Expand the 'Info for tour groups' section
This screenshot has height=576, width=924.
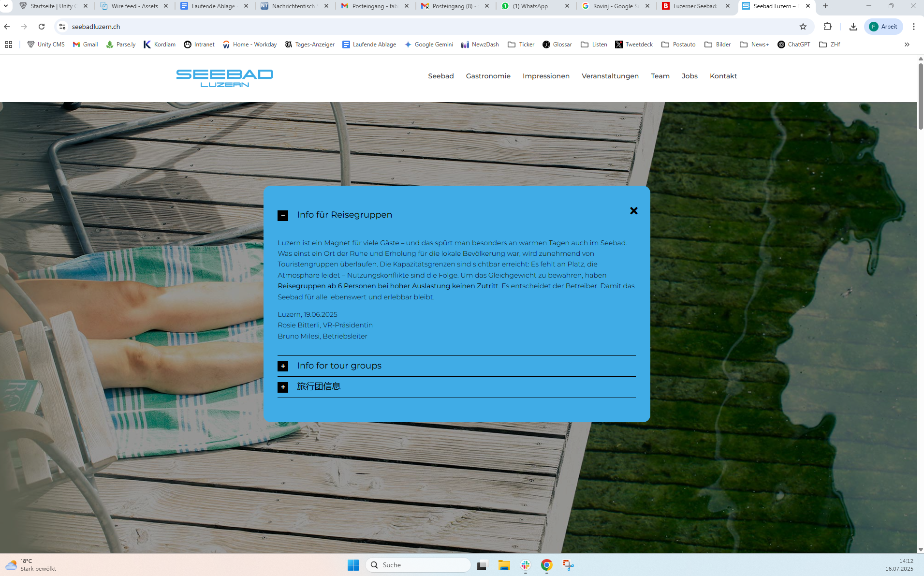(283, 366)
